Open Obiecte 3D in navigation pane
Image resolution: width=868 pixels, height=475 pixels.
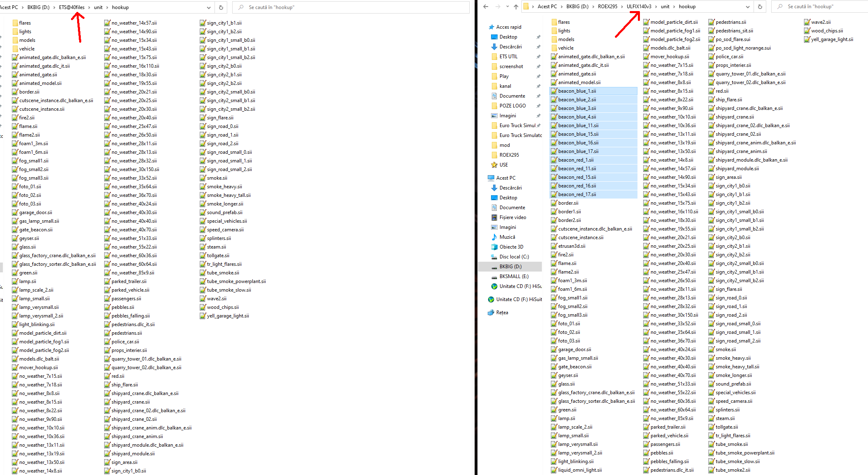(x=511, y=247)
